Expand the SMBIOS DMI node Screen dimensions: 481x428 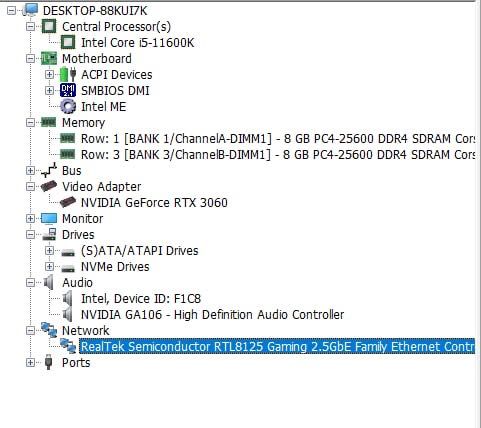[49, 91]
